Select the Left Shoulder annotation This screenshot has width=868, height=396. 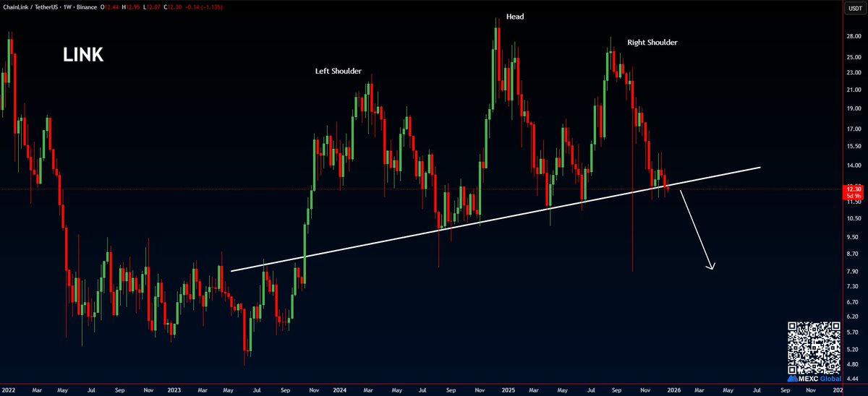tap(338, 71)
